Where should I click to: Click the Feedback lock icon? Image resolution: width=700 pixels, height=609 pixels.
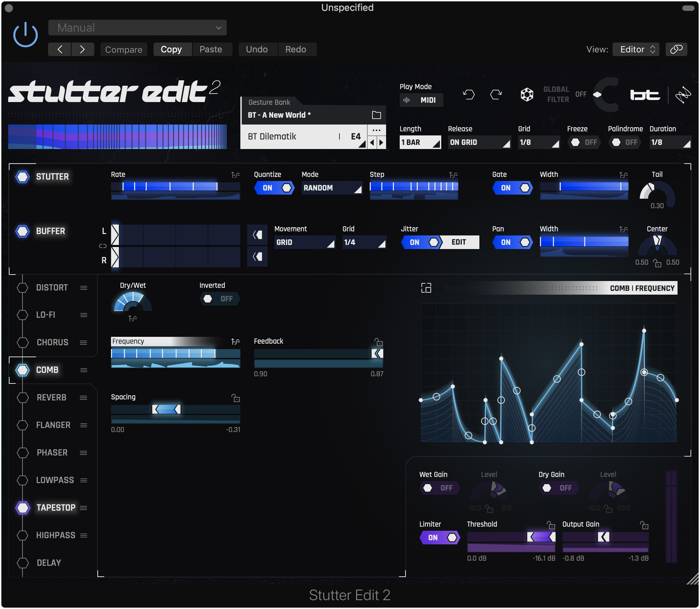click(379, 342)
